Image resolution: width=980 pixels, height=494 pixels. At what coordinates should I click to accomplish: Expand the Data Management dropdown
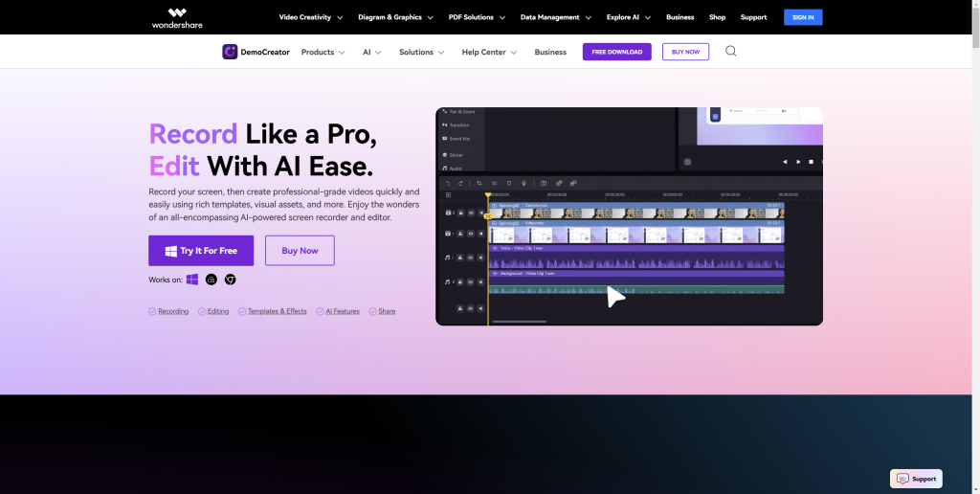coord(556,17)
